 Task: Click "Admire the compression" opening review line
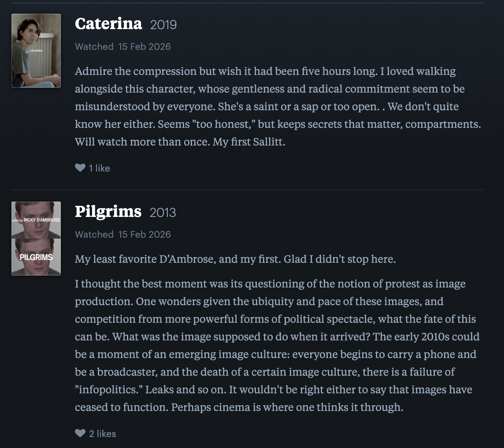(x=136, y=71)
